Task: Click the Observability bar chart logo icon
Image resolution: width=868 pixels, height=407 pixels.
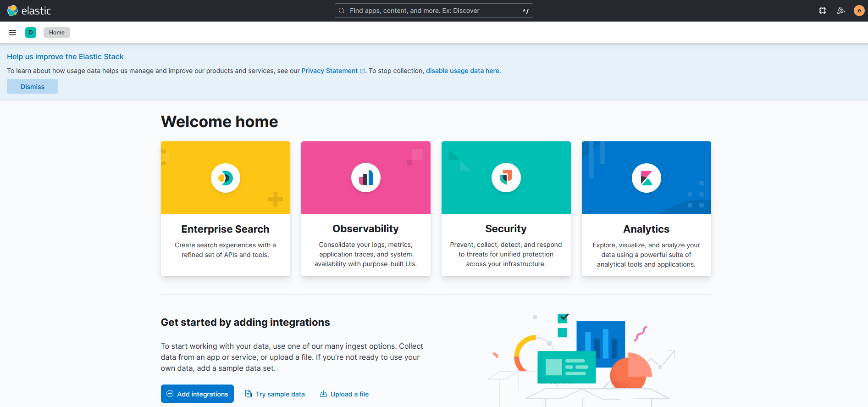Action: [366, 178]
